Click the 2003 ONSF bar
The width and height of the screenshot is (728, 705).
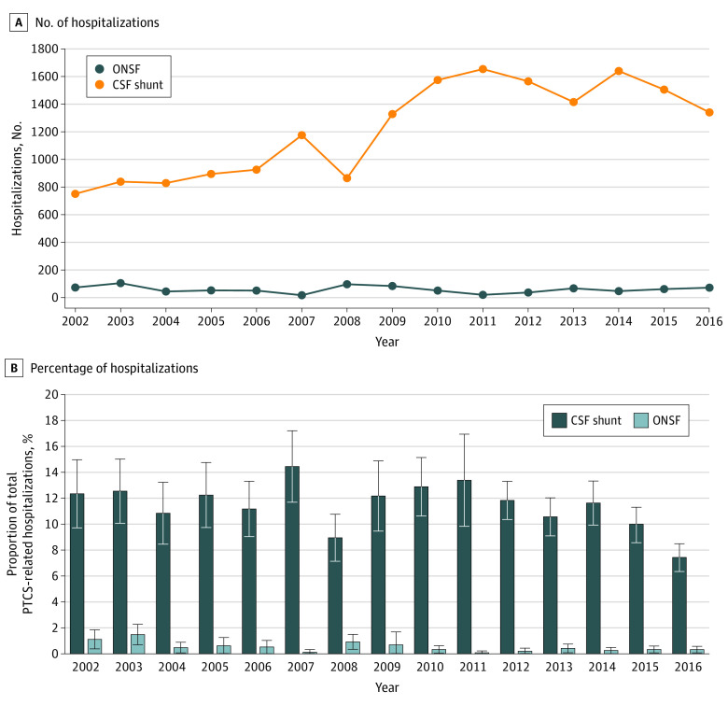[x=138, y=643]
